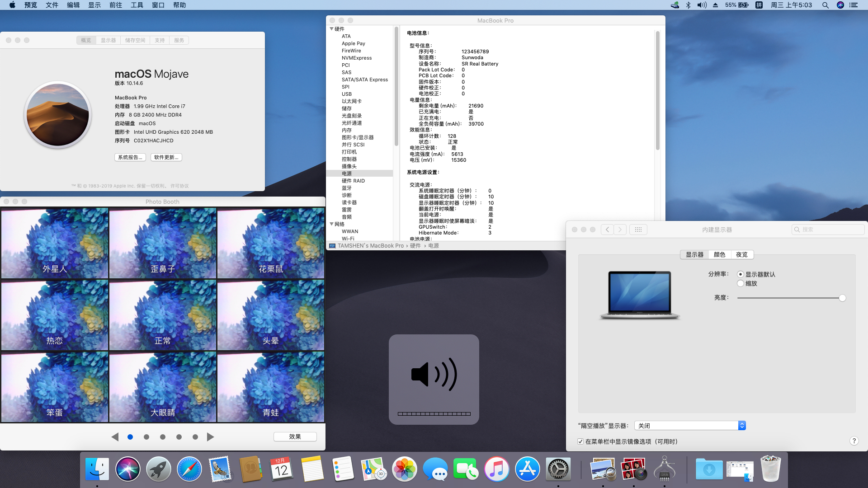This screenshot has height=488, width=868.
Task: Open Preview app icon in Dock
Action: pos(603,469)
